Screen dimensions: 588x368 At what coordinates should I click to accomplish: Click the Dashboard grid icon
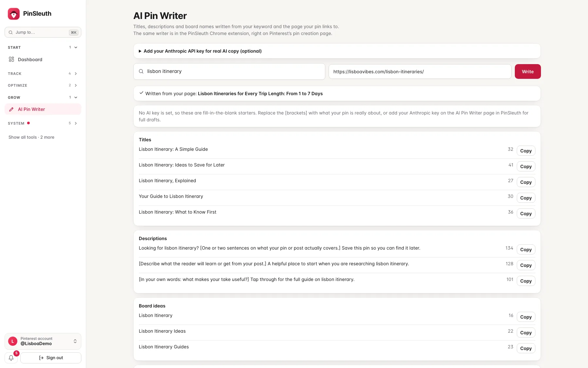pos(11,59)
